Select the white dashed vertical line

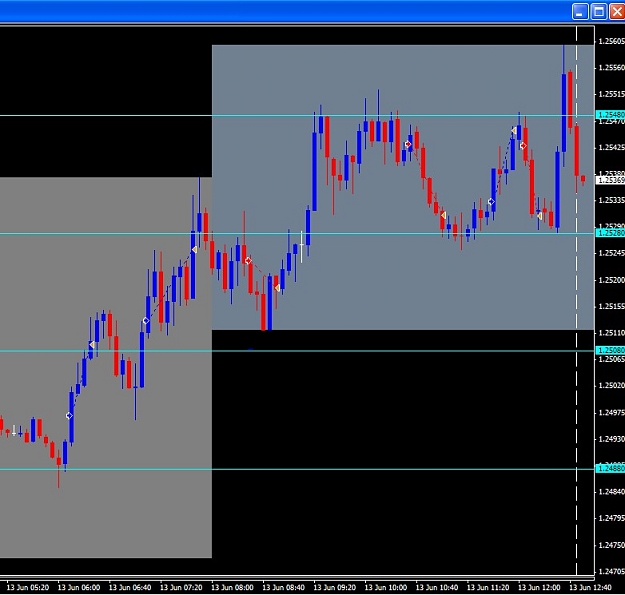pyautogui.click(x=576, y=301)
